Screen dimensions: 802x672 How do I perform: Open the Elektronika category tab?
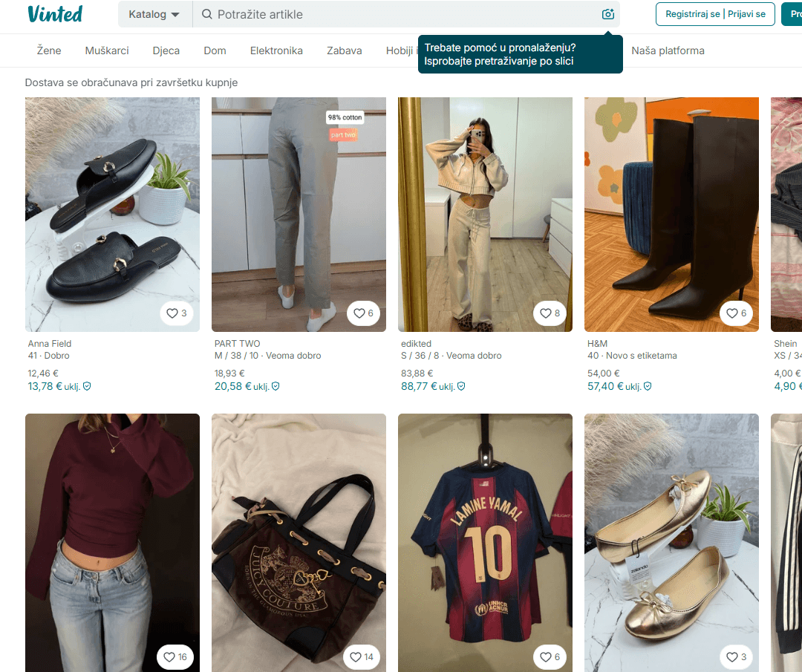[x=276, y=50]
